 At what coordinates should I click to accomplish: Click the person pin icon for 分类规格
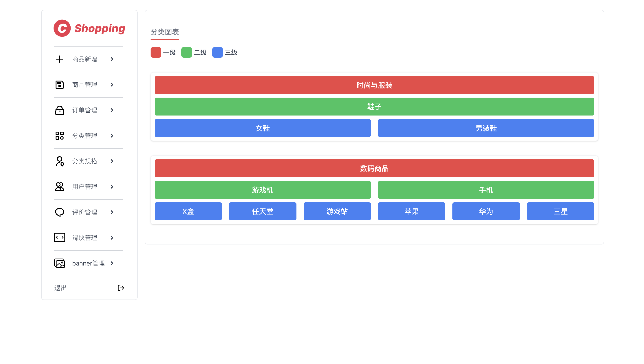[x=60, y=161]
